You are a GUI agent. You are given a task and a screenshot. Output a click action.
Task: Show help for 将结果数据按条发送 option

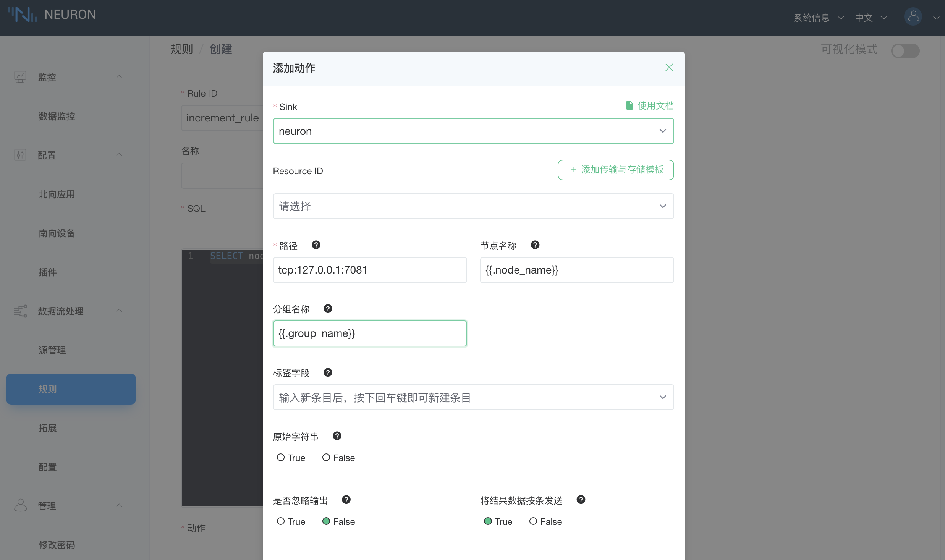[x=581, y=500]
